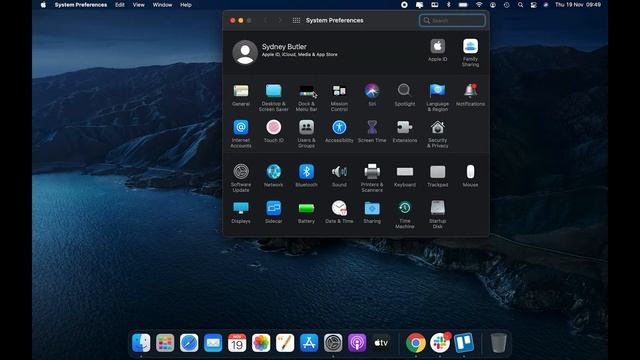
Task: Open Language & Region pane
Action: 438,97
